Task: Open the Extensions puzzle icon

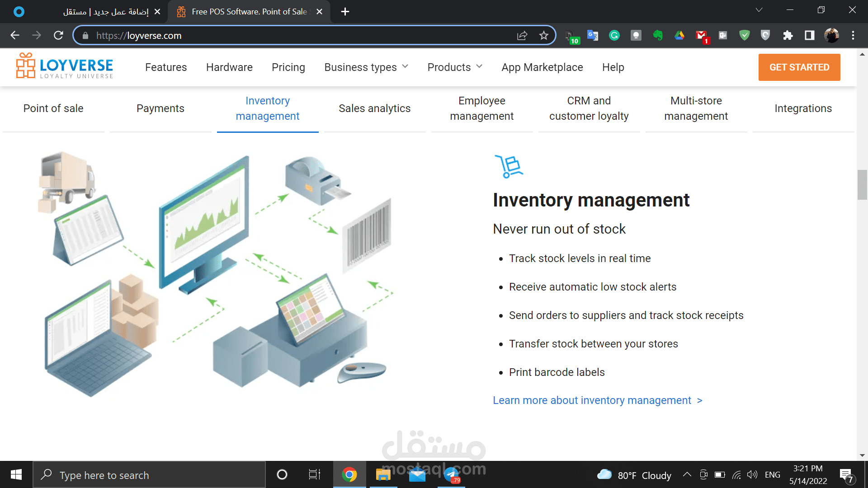Action: [788, 35]
